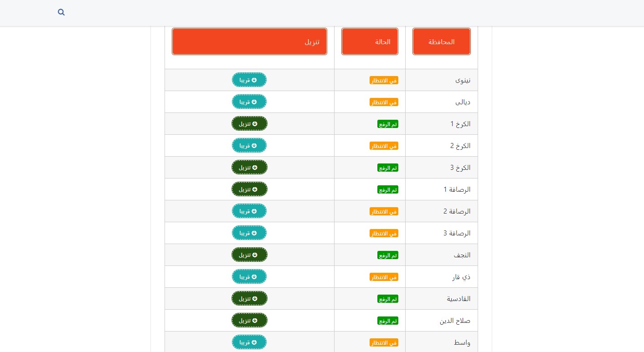Click the قريبا button for ديالى
This screenshot has height=352, width=644.
coord(249,102)
